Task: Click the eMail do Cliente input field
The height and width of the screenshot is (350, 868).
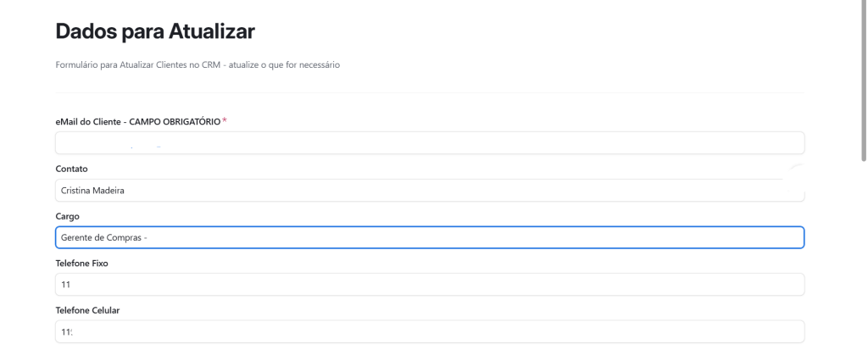Action: (x=429, y=142)
